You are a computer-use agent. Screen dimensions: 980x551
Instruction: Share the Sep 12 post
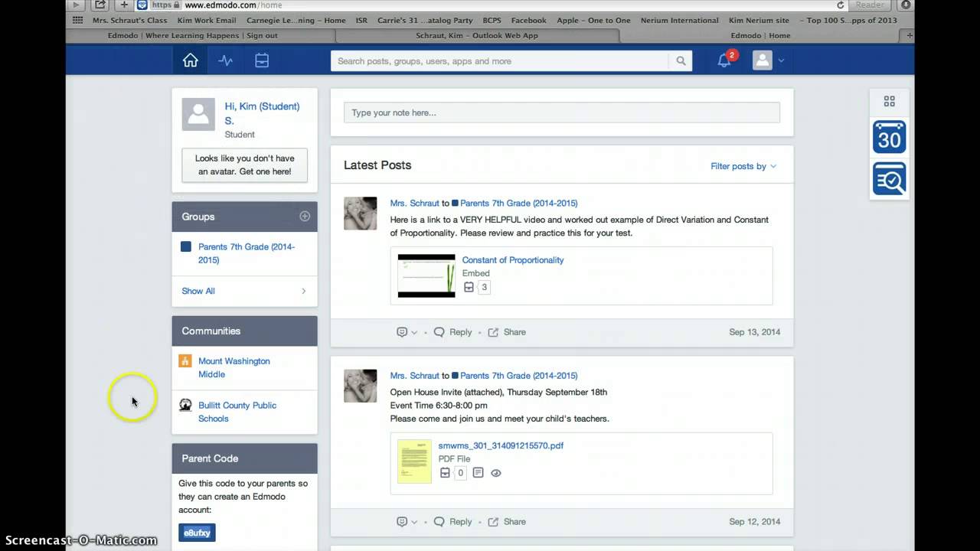tap(507, 522)
